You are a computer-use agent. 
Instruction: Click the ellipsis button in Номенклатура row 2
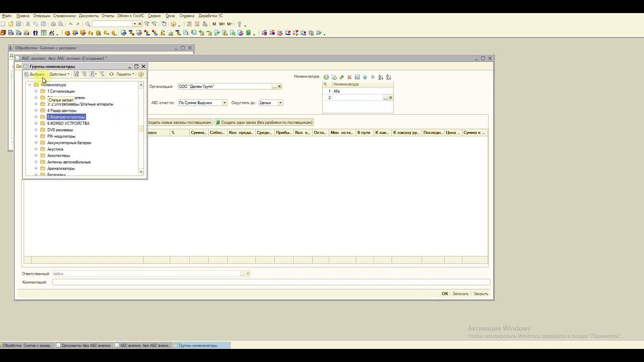point(385,98)
